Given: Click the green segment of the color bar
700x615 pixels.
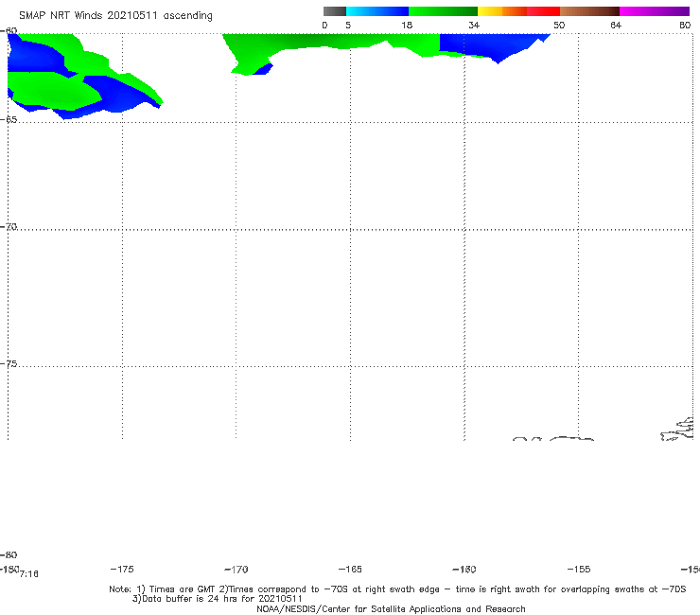Looking at the screenshot, I should pyautogui.click(x=444, y=11).
